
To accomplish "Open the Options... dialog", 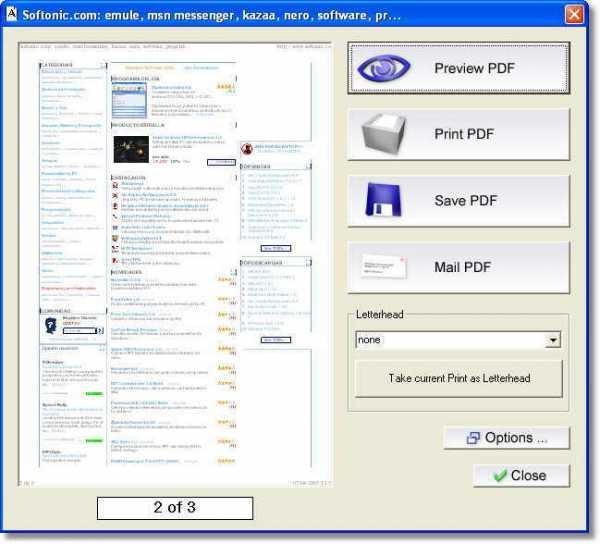I will (x=506, y=438).
